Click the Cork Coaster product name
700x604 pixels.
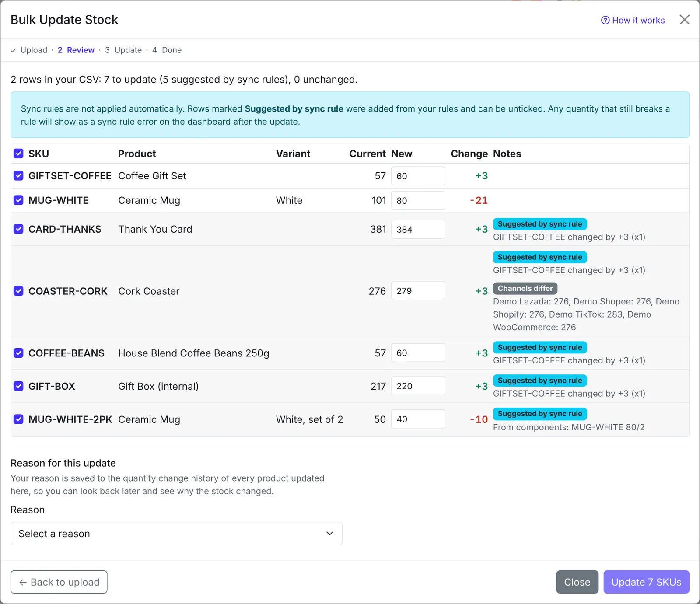click(x=149, y=291)
